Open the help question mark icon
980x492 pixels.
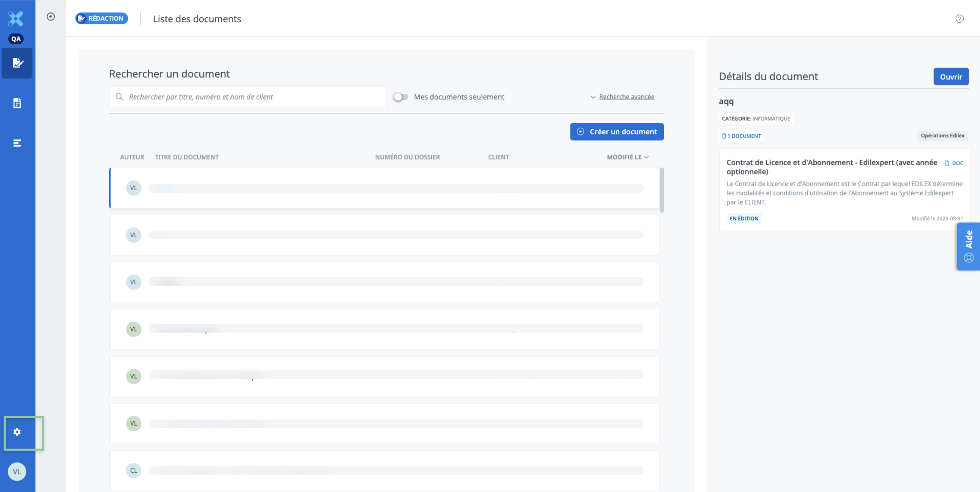[959, 19]
